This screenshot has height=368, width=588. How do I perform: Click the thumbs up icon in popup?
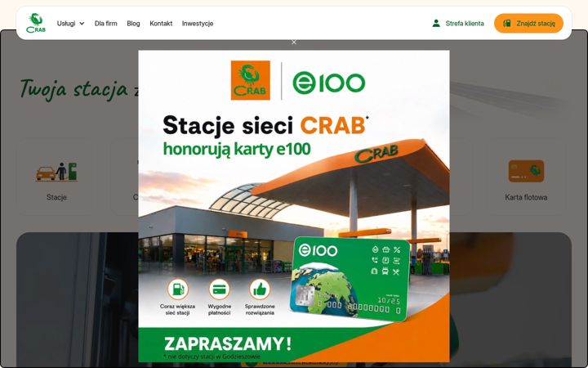pos(260,289)
